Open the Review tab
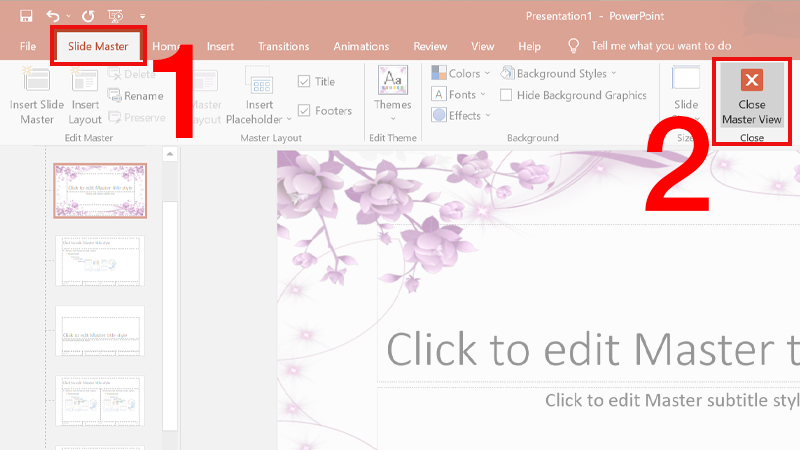Image resolution: width=800 pixels, height=450 pixels. [x=430, y=46]
